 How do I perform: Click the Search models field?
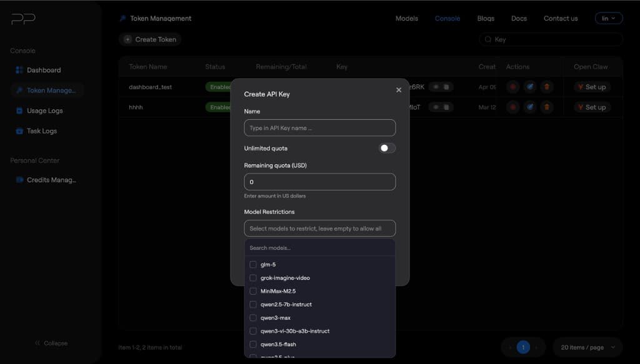click(x=319, y=248)
